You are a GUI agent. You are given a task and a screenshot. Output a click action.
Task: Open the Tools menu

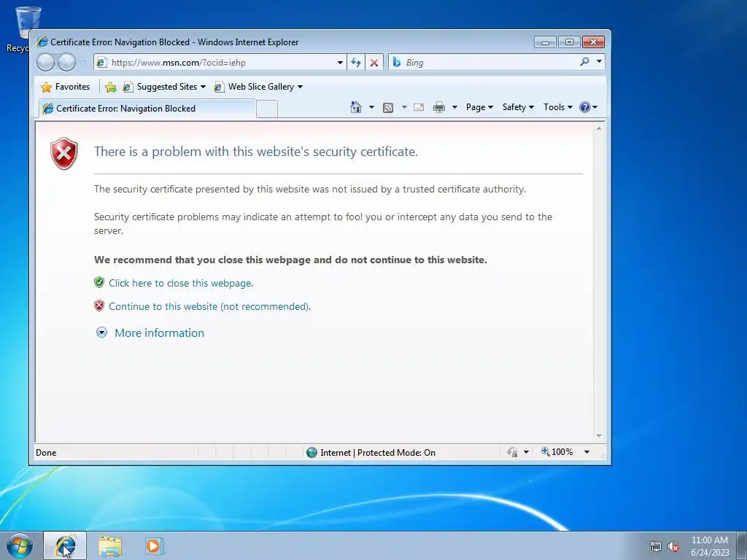(558, 107)
